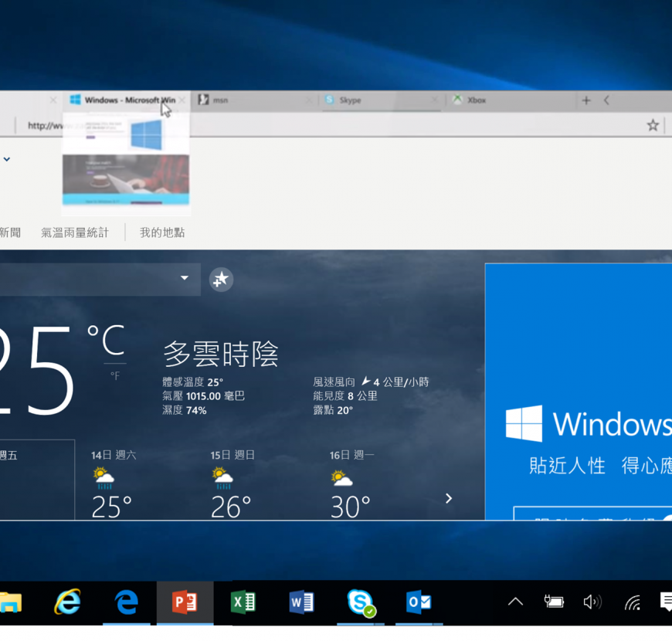672x641 pixels.
Task: Switch temperature unit to °F
Action: pos(115,376)
